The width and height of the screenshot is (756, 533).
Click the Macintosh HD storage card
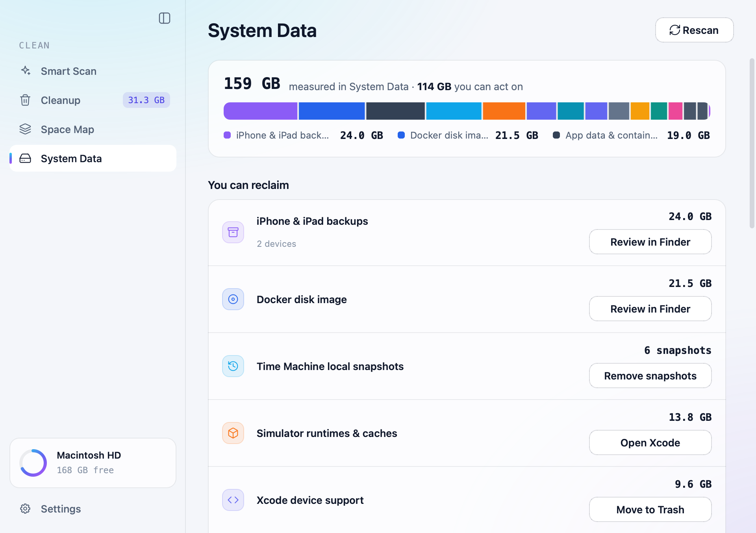tap(93, 463)
